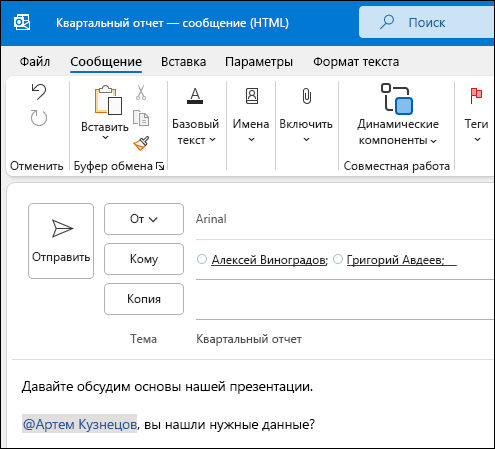Expand the Базовый текст dropdown
Screen dimensions: 495x449
[x=213, y=140]
